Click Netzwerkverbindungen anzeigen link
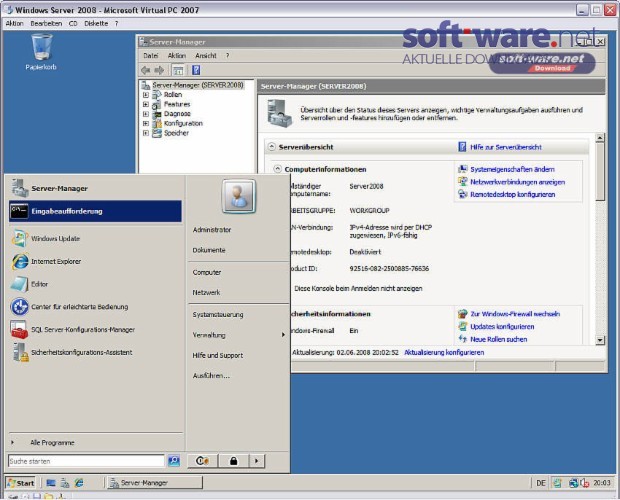620x500 pixels. coord(517,182)
